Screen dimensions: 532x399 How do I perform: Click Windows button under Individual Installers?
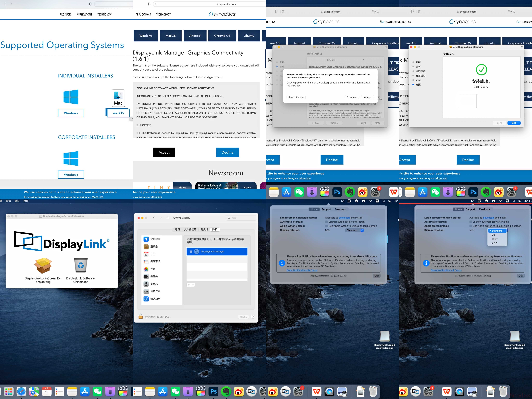coord(71,113)
